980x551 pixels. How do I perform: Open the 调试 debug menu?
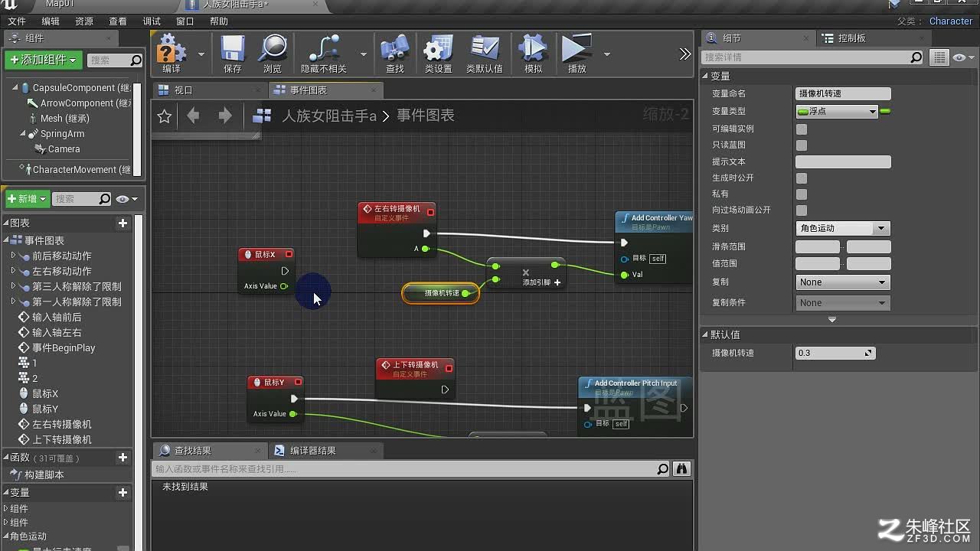152,21
